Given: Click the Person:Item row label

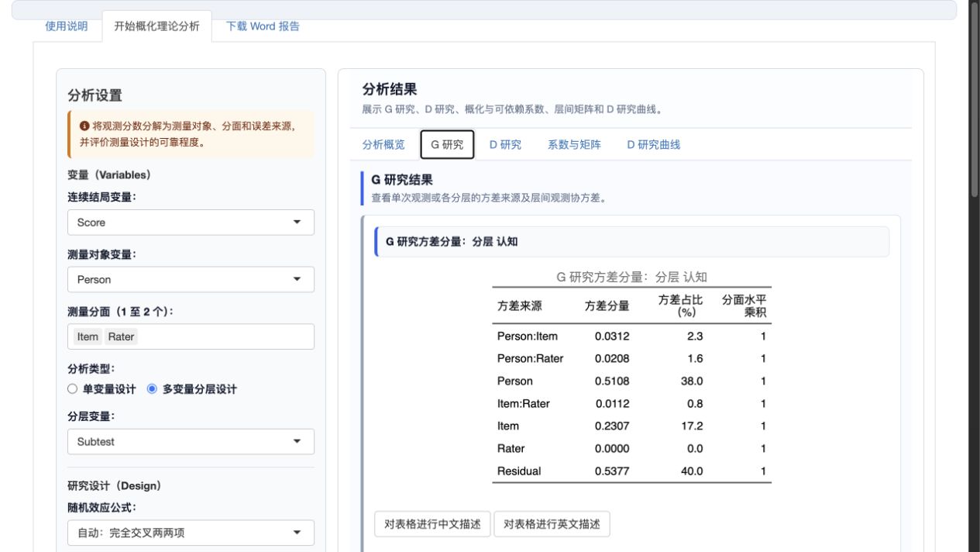Looking at the screenshot, I should (x=528, y=336).
